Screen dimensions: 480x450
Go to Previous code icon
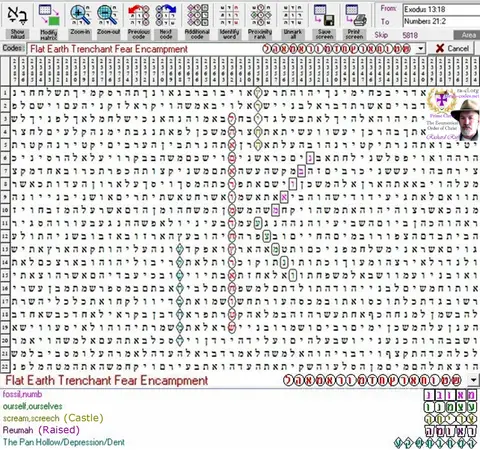coord(139,15)
